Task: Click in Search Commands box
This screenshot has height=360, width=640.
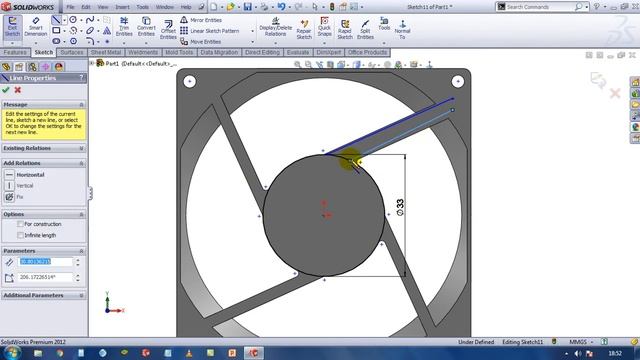Action: (539, 7)
